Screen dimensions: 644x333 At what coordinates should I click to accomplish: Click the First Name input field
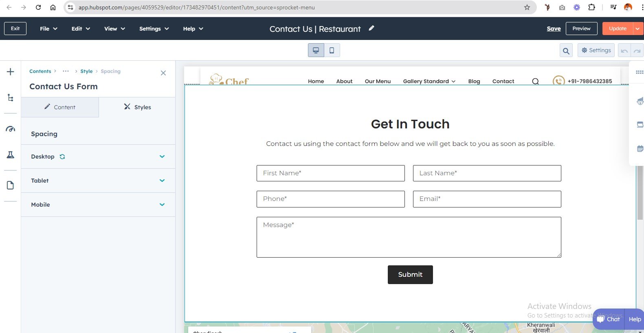(x=330, y=173)
